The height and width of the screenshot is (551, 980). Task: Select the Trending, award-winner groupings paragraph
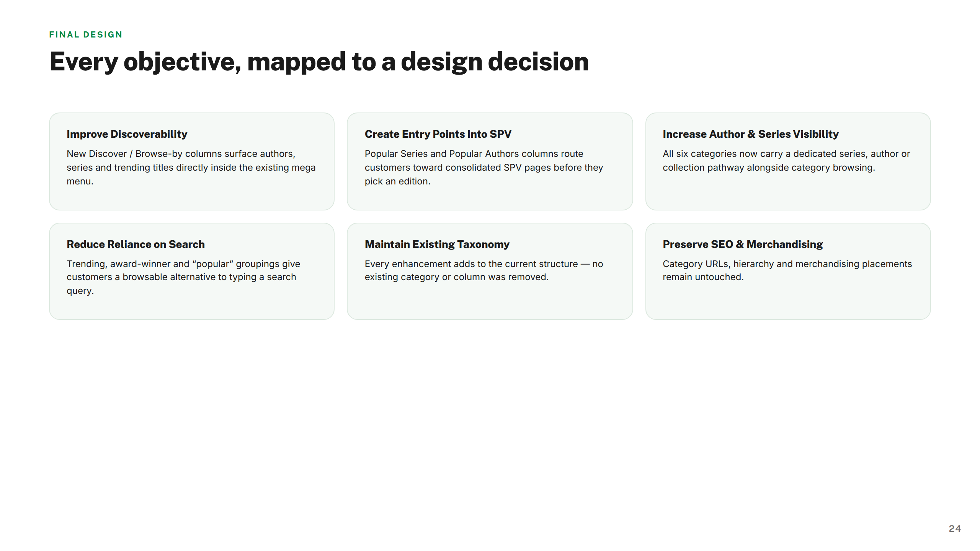pos(183,277)
